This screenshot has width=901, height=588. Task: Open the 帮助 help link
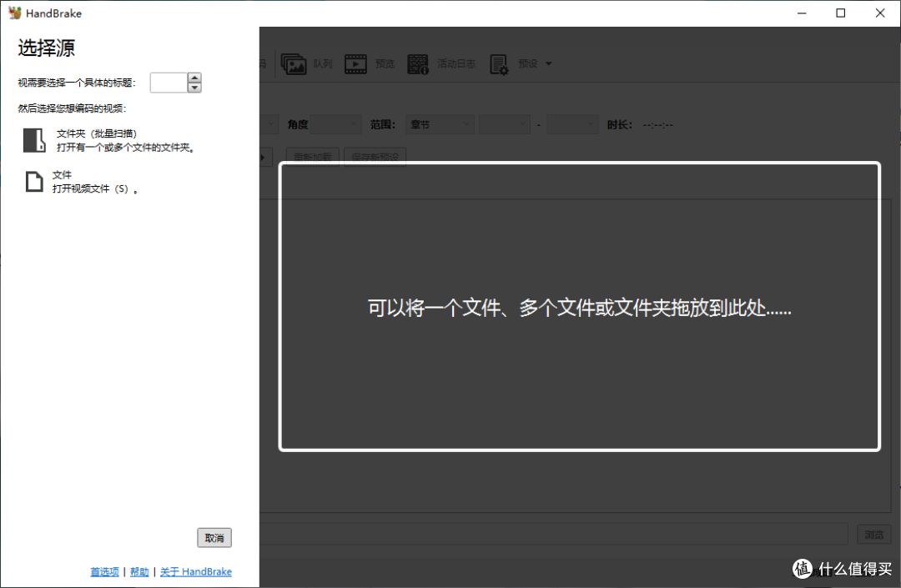pyautogui.click(x=139, y=572)
